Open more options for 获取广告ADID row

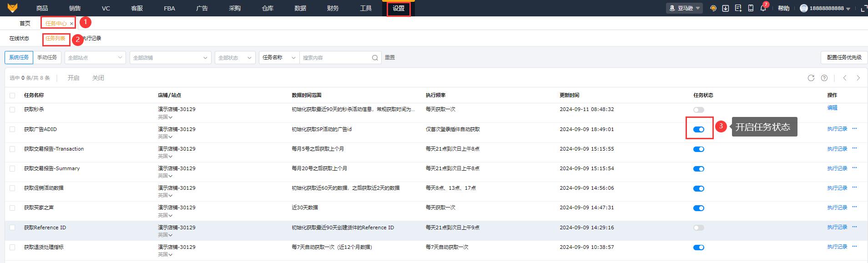[854, 129]
